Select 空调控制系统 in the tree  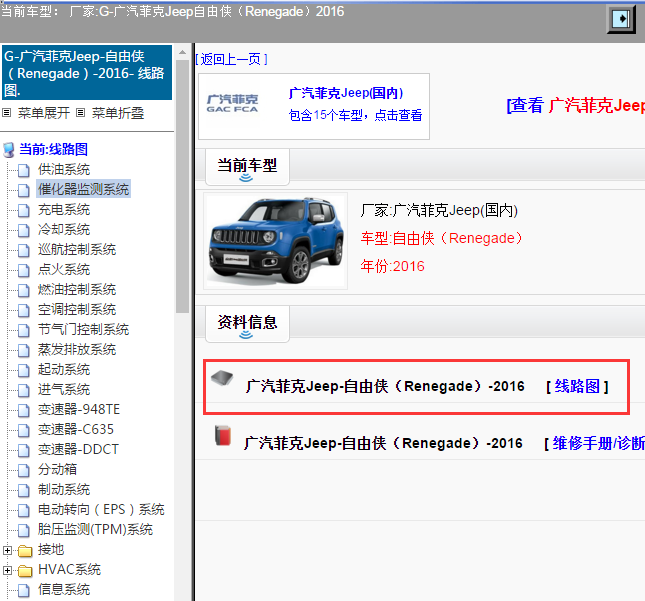pyautogui.click(x=77, y=309)
